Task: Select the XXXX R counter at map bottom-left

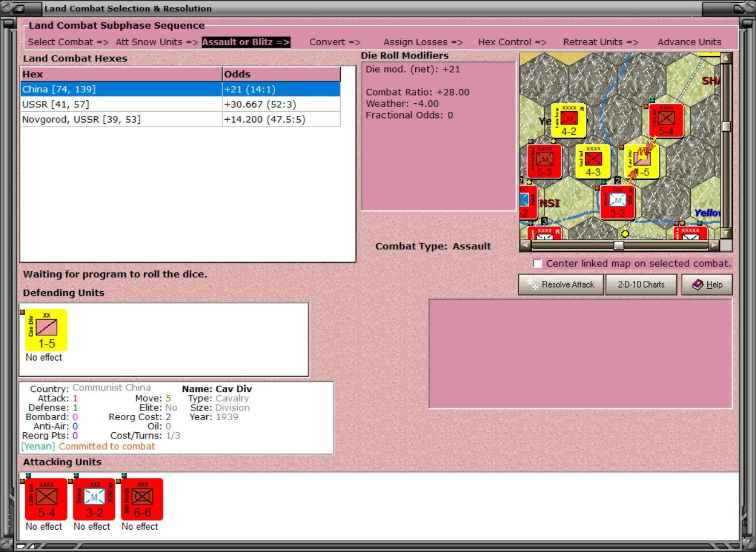Action: point(544,233)
